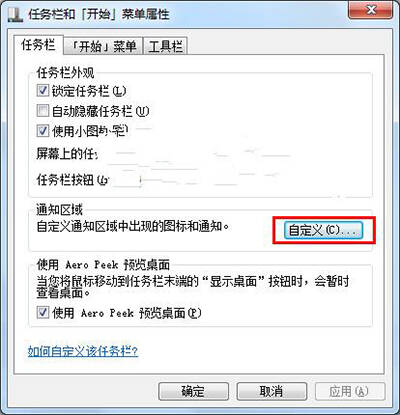This screenshot has width=400, height=415.
Task: Enable 自动隐藏任务栏 checkbox
Action: pyautogui.click(x=42, y=111)
